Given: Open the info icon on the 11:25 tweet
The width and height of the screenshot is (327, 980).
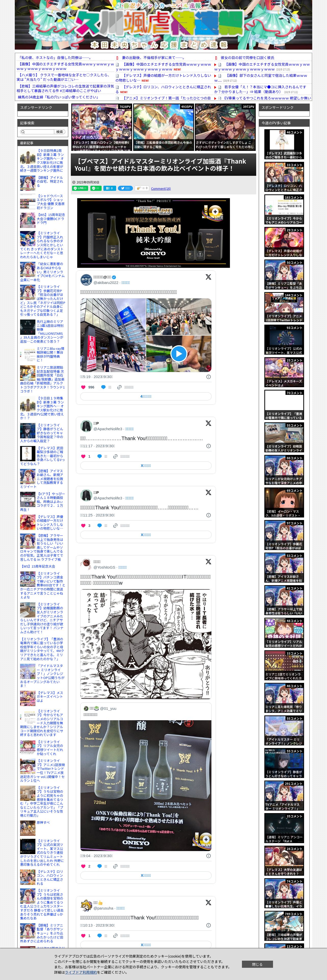Looking at the screenshot, I should point(208,515).
